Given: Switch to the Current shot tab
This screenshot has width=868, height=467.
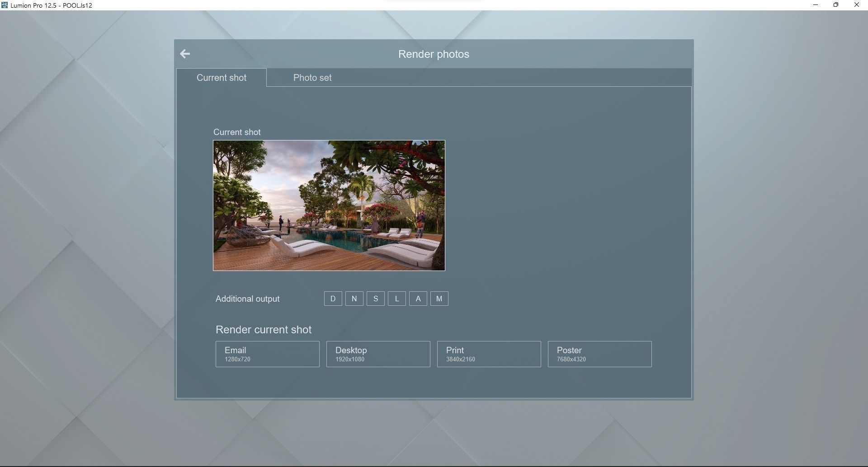Looking at the screenshot, I should 222,78.
